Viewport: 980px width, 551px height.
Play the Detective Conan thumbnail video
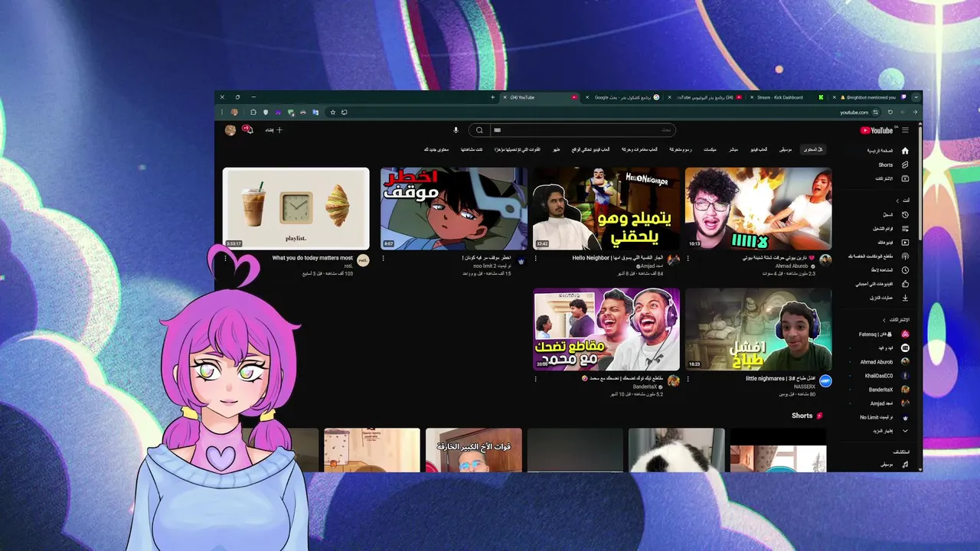click(x=454, y=209)
